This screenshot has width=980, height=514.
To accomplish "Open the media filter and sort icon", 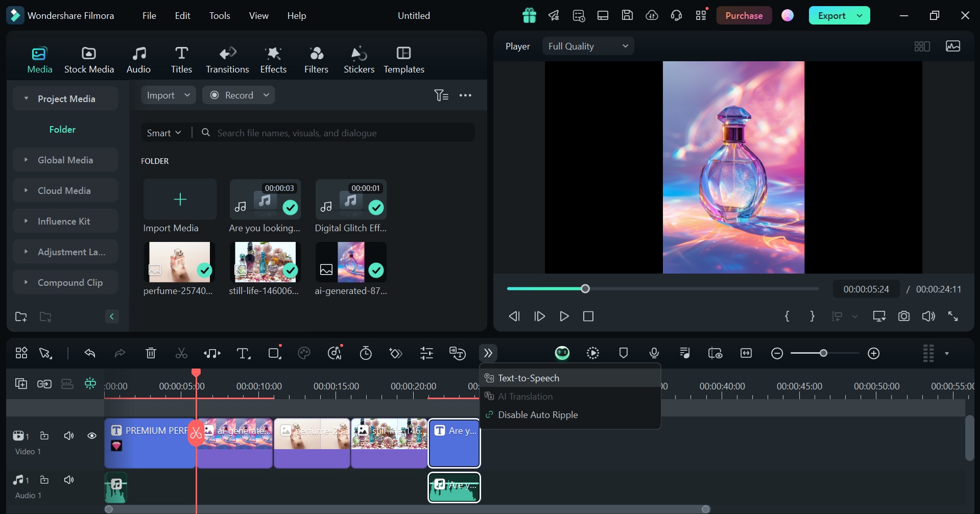I will (x=441, y=95).
